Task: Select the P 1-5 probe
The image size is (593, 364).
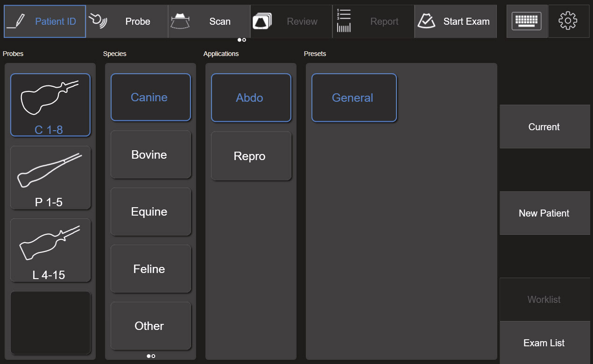Action: click(50, 178)
